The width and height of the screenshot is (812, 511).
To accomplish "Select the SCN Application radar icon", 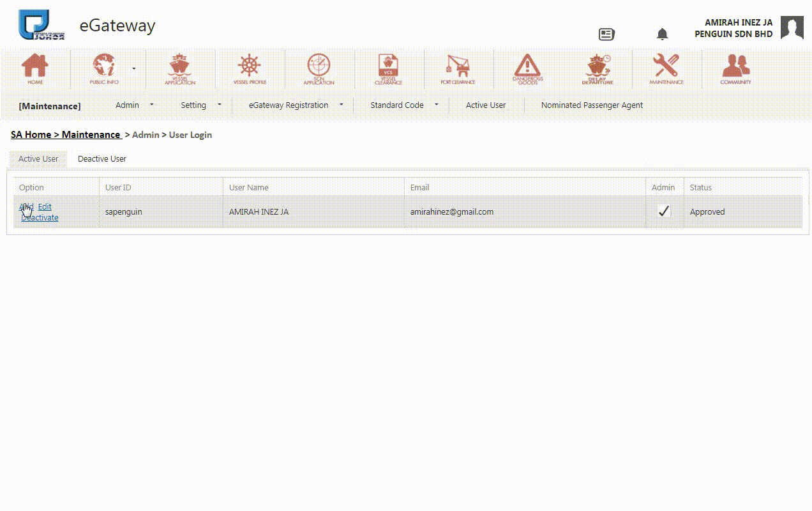I will [319, 68].
